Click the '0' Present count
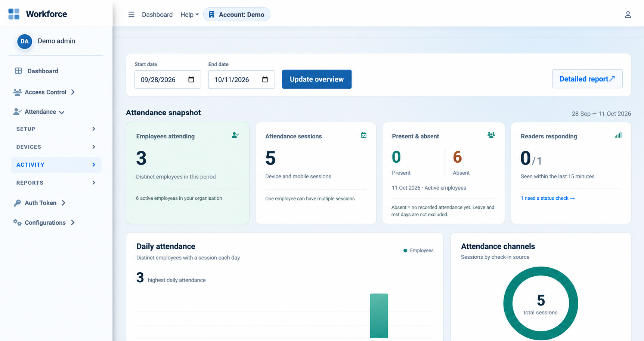Viewport: 644px width, 341px height. tap(396, 157)
